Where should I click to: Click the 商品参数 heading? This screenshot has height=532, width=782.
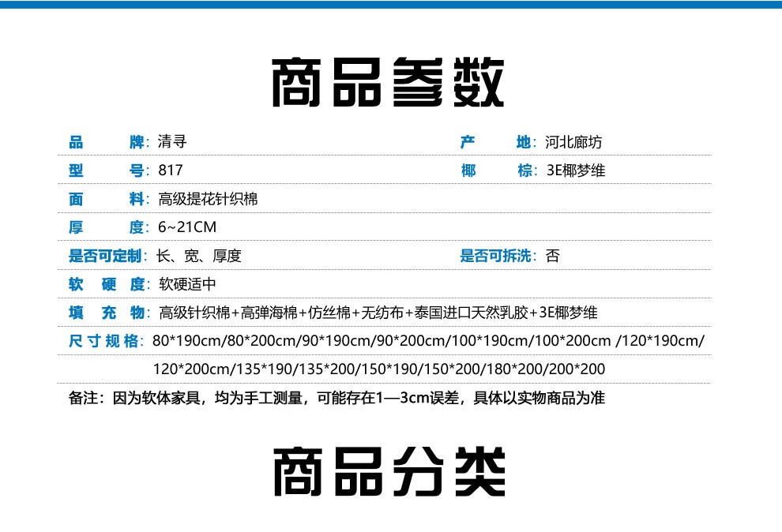tap(387, 83)
